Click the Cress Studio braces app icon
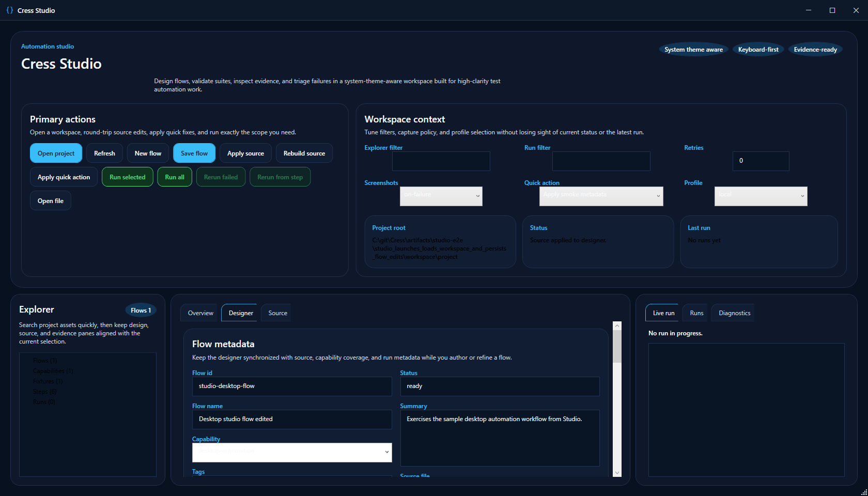868x496 pixels. 9,10
